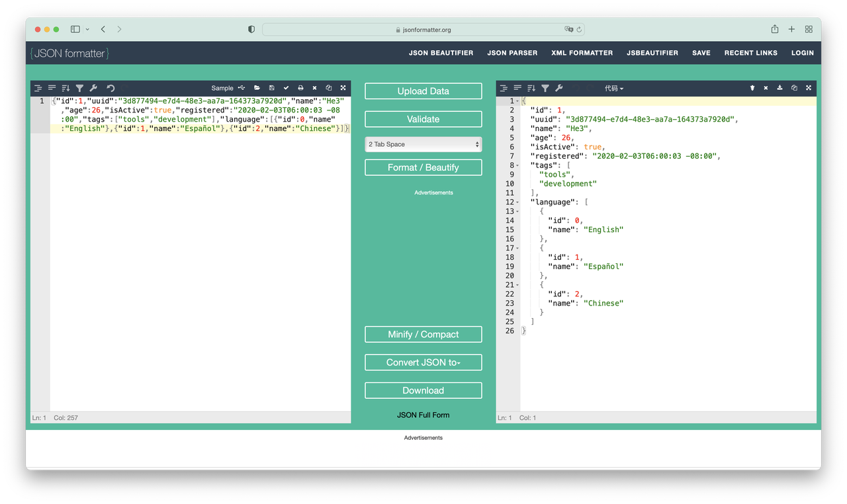Print the left editor content
Screen dimensions: 847x504
300,88
